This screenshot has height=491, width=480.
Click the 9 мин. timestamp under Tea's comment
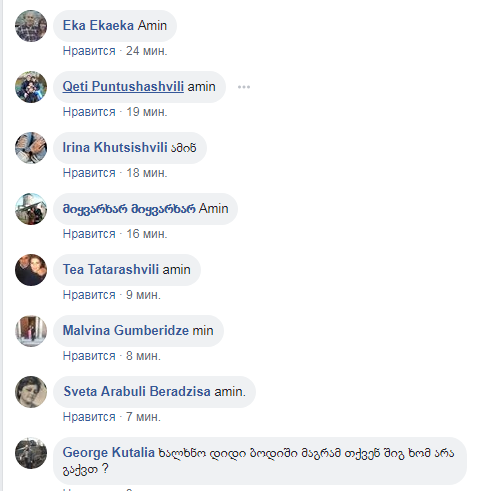point(143,295)
